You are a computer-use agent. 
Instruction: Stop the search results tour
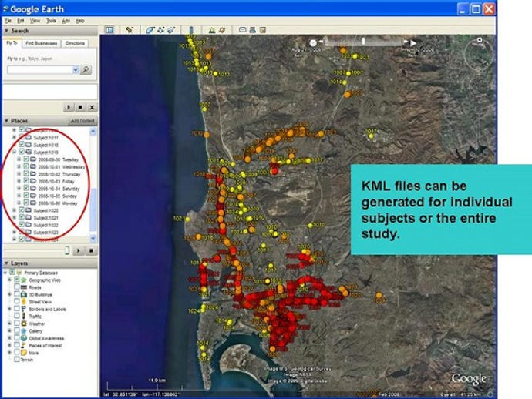point(80,107)
